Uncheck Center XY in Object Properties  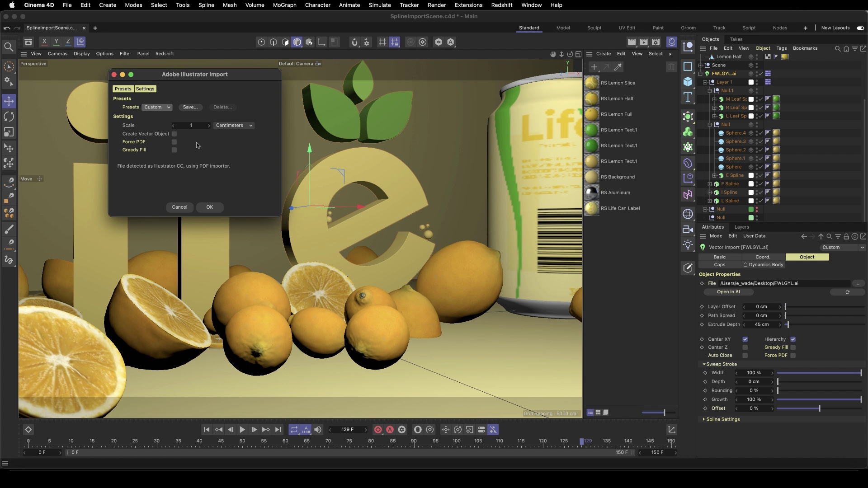coord(745,339)
